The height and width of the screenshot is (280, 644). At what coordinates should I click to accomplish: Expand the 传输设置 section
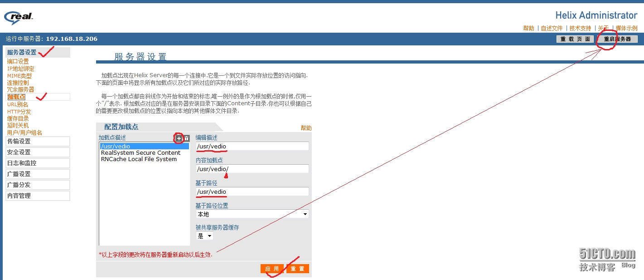(38, 141)
